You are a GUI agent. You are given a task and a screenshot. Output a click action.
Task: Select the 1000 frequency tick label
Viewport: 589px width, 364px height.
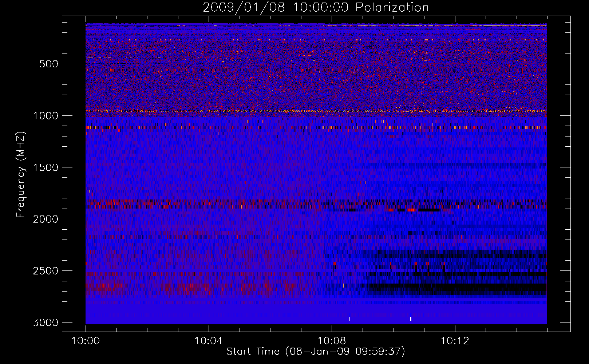click(46, 116)
